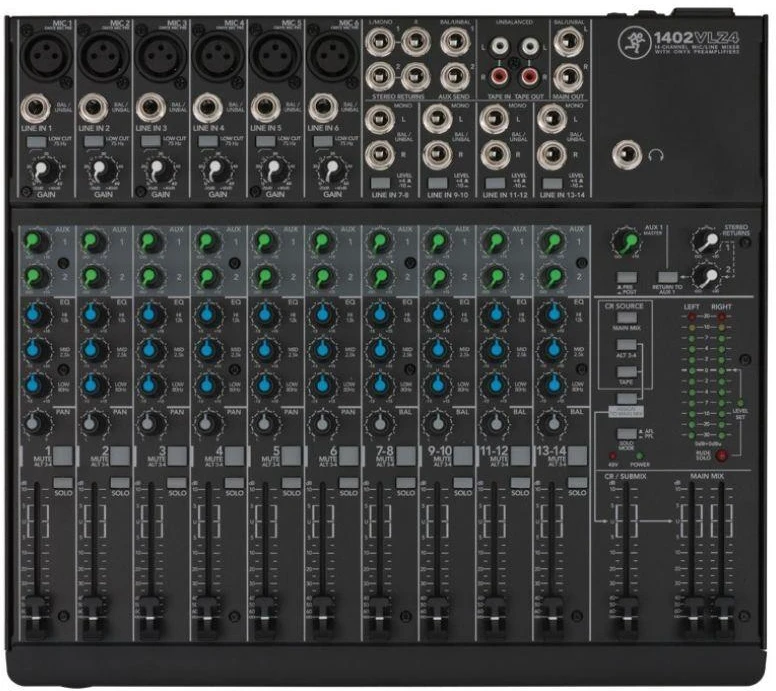Viewport: 776px width, 691px height.
Task: Click the left input jack of LINE IN 9-10
Action: coord(437,119)
